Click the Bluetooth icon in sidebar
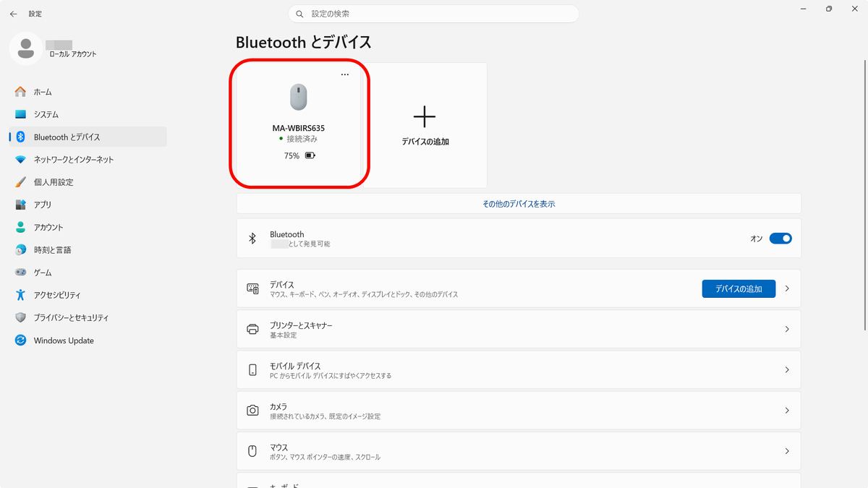The image size is (868, 488). pyautogui.click(x=21, y=137)
